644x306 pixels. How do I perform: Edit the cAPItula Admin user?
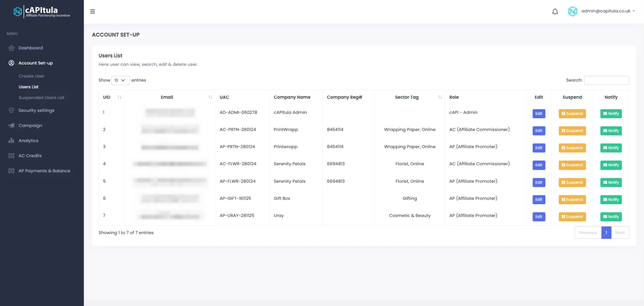coord(539,114)
